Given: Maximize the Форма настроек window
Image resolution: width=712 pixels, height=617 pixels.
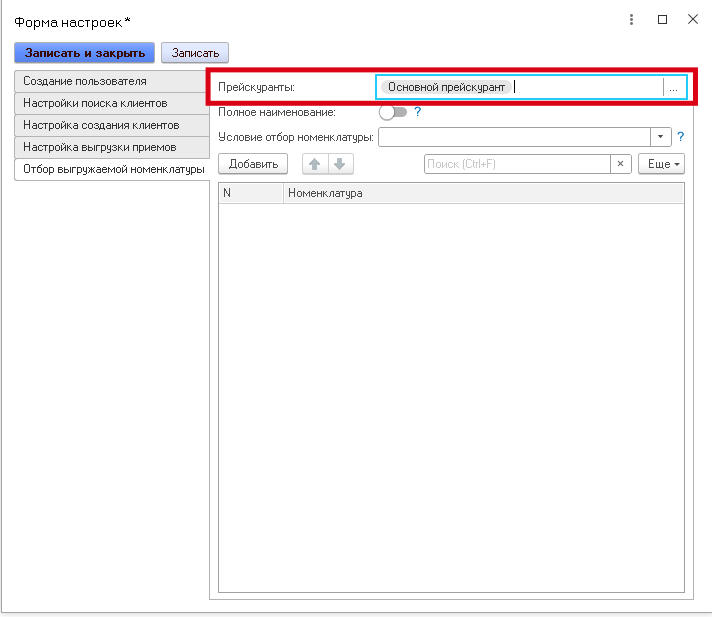Looking at the screenshot, I should point(662,19).
